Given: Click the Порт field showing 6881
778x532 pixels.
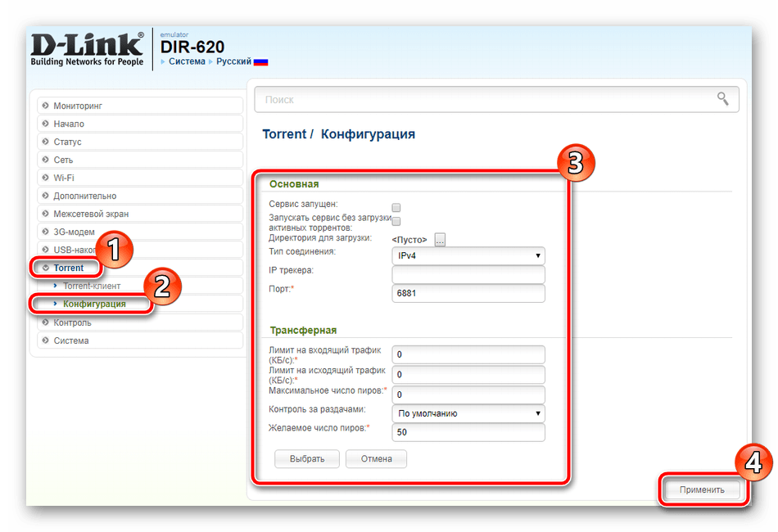Looking at the screenshot, I should tap(468, 293).
